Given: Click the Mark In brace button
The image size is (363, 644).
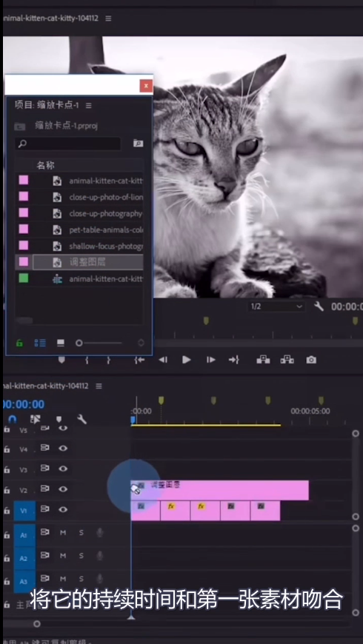Looking at the screenshot, I should 87,360.
